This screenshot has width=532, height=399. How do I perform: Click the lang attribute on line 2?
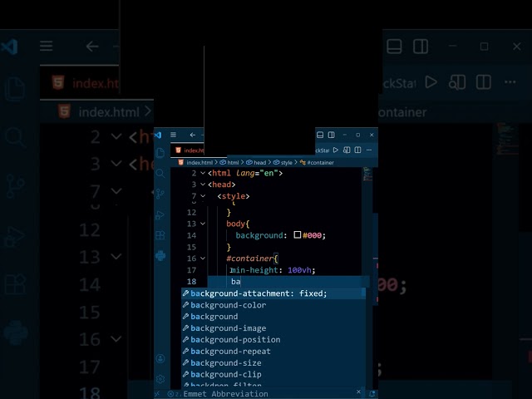245,173
